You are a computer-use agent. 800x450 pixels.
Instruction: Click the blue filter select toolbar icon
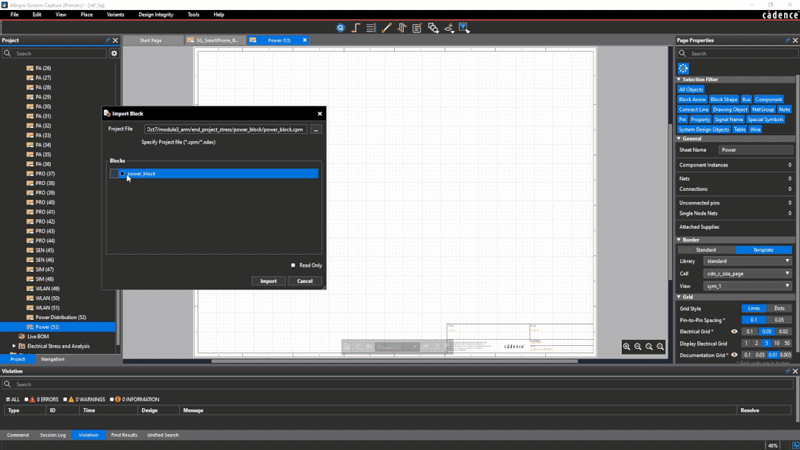464,28
